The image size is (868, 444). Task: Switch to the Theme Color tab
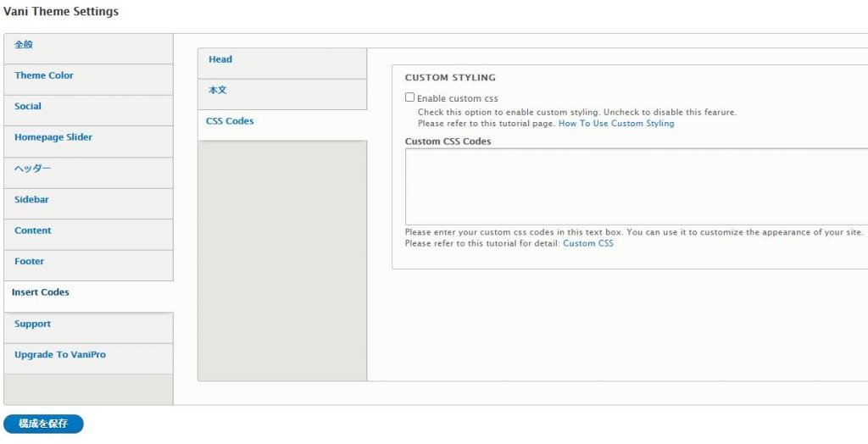88,79
